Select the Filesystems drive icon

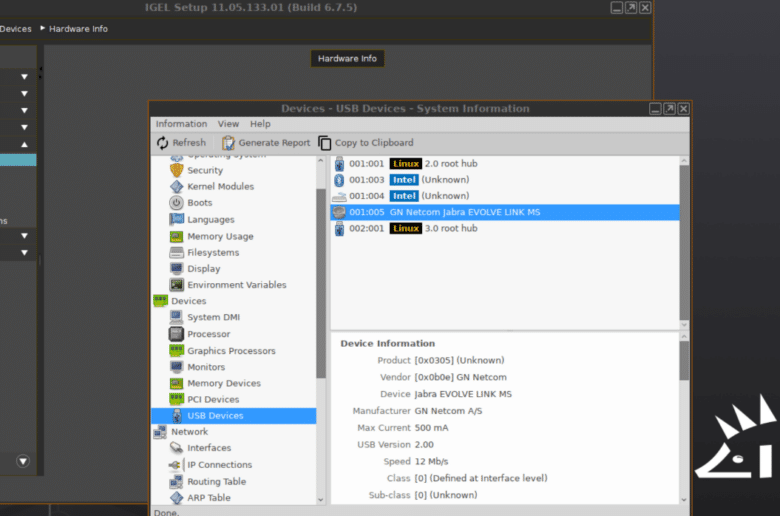pyautogui.click(x=177, y=252)
